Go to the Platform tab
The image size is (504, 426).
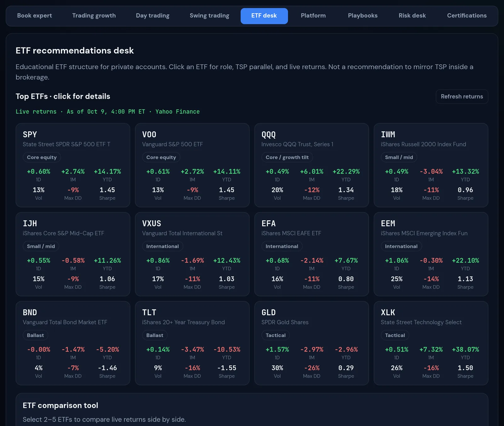[x=313, y=16]
